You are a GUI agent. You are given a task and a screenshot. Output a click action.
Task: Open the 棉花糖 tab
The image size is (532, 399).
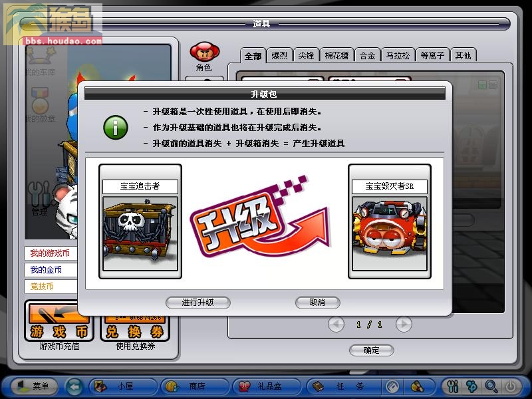coord(336,55)
